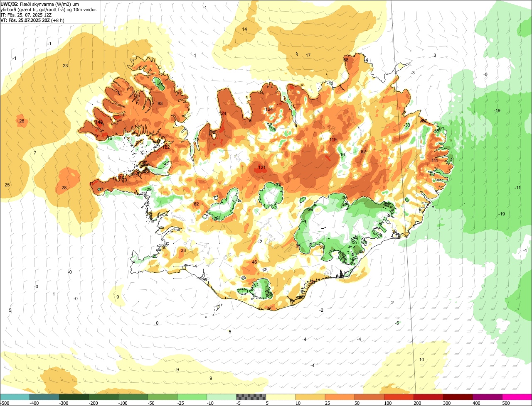Click the map value '28' over western sea

[64, 188]
